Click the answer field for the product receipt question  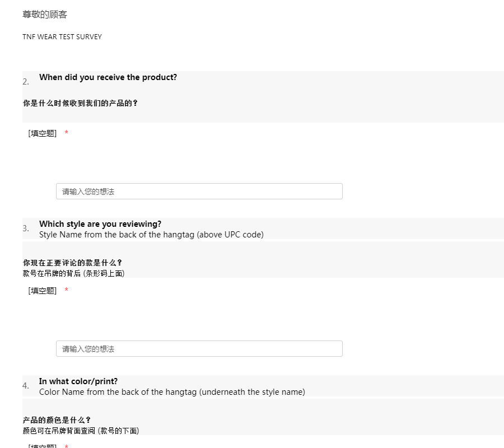pyautogui.click(x=199, y=192)
